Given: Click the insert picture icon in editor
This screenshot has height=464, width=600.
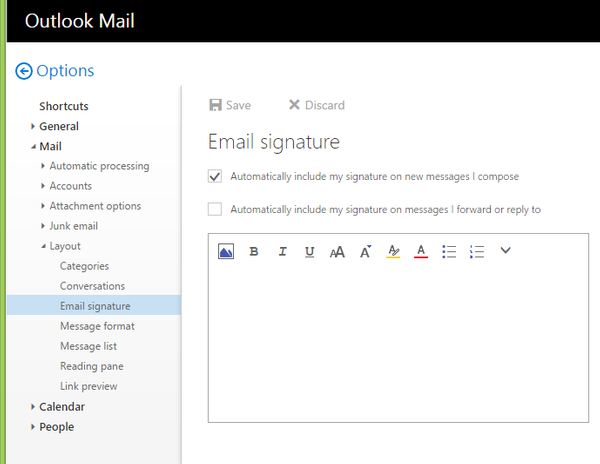Looking at the screenshot, I should click(226, 251).
